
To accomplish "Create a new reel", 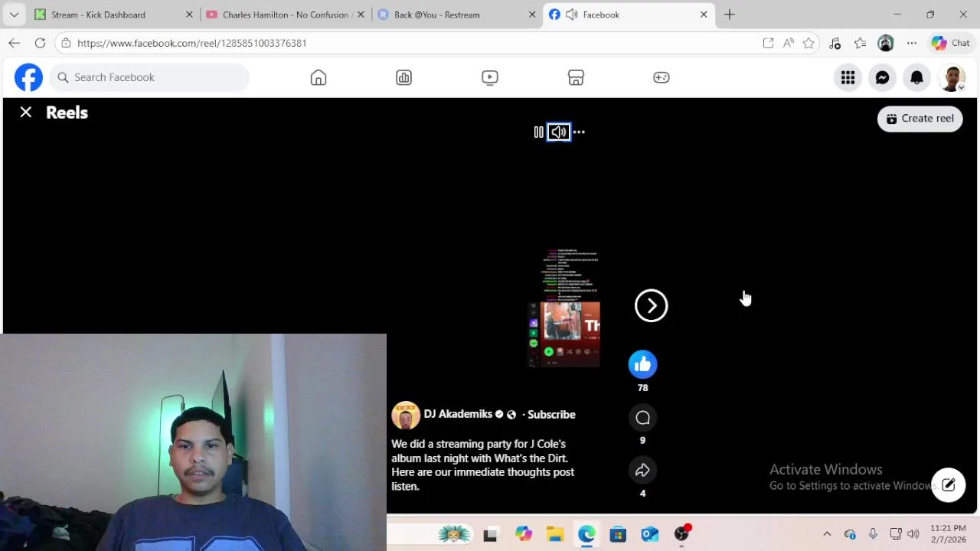I will click(920, 119).
